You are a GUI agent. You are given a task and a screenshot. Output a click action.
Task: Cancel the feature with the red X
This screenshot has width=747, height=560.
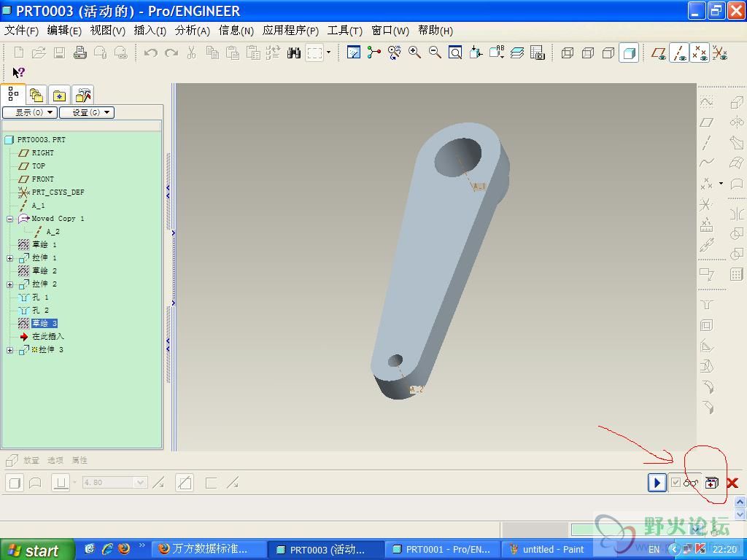(732, 483)
